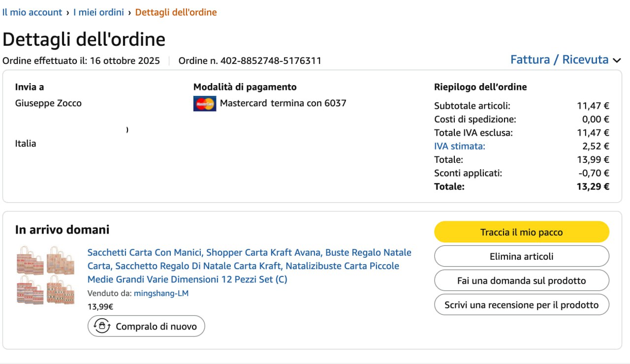630x364 pixels.
Task: Open the Fattura / Ricevuta dropdown
Action: 560,60
